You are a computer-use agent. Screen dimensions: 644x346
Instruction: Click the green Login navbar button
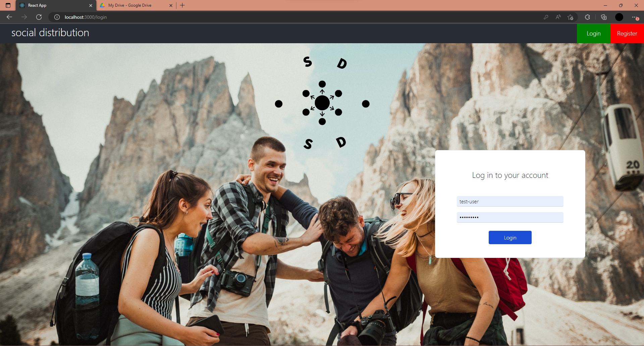[594, 33]
